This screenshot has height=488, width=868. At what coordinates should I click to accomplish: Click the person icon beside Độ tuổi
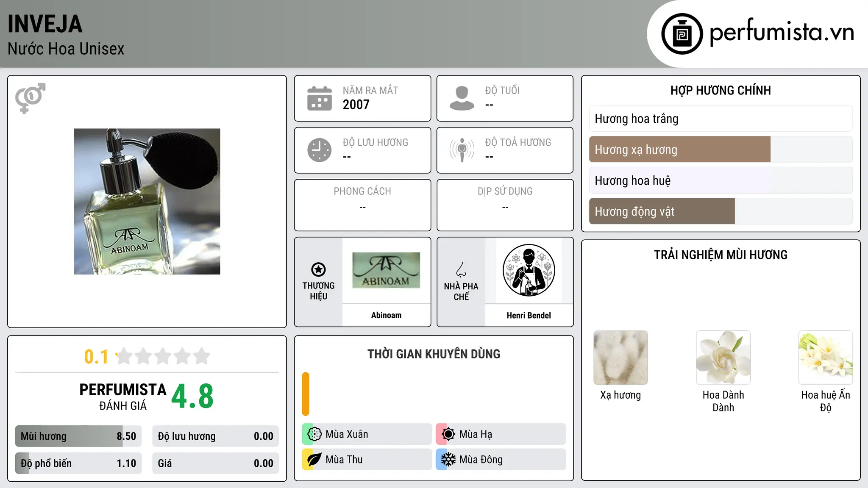coord(462,98)
